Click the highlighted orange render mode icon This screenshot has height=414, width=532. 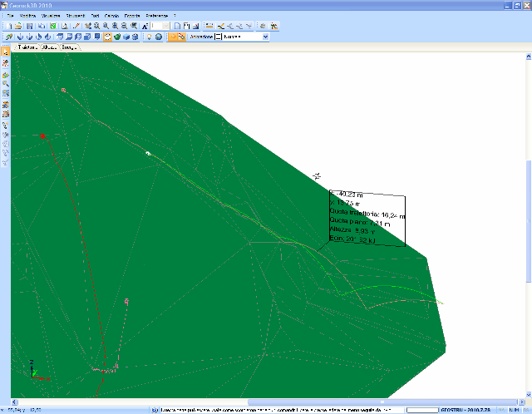107,37
